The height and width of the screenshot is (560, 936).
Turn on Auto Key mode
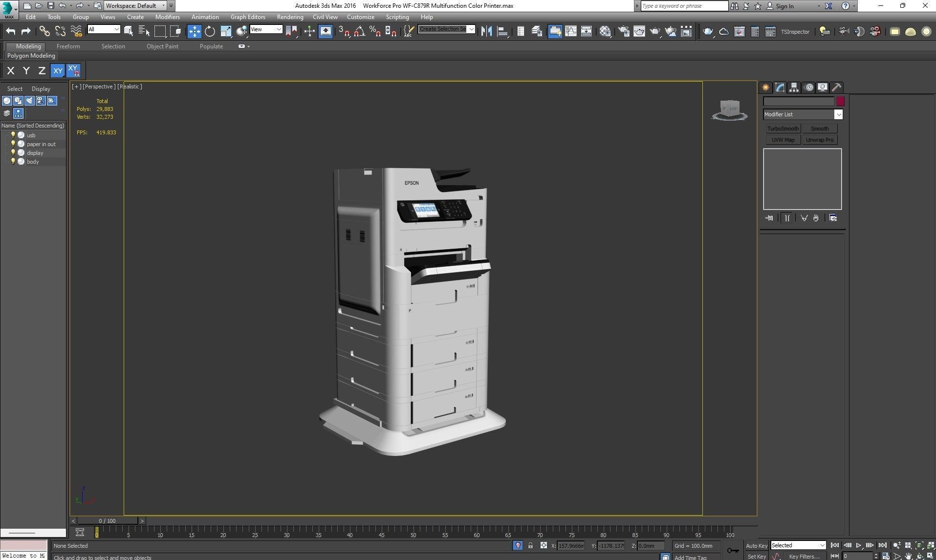756,546
